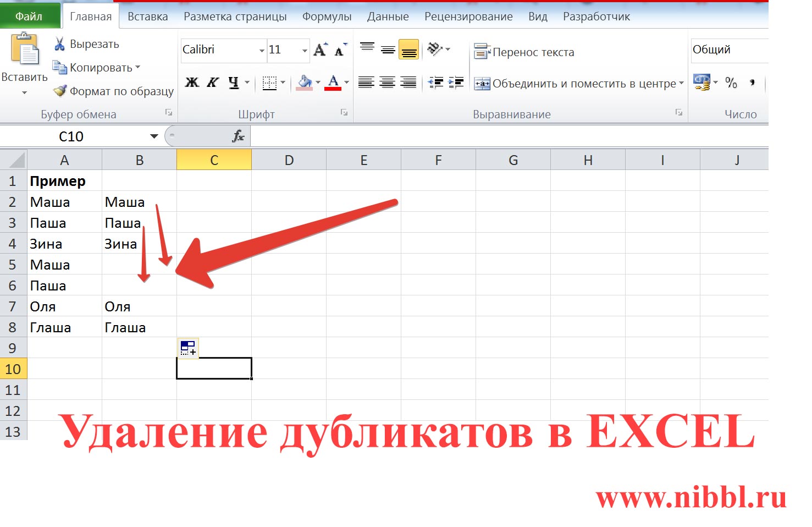
Task: Open the Разработчик tab
Action: 596,17
